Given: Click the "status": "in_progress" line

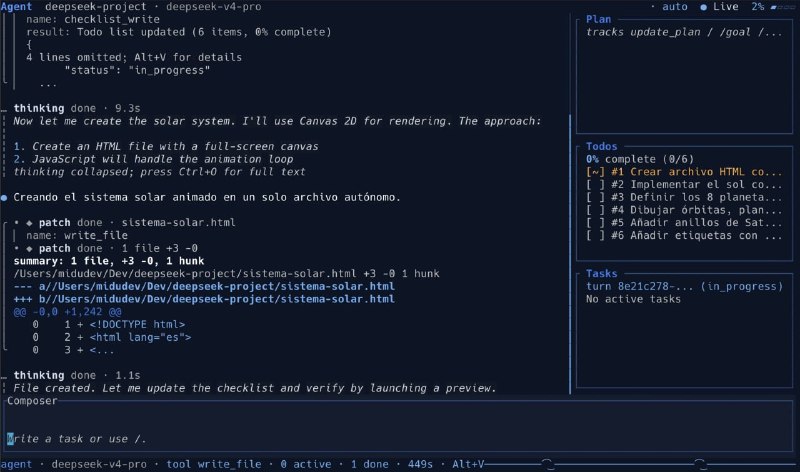Looking at the screenshot, I should 137,70.
